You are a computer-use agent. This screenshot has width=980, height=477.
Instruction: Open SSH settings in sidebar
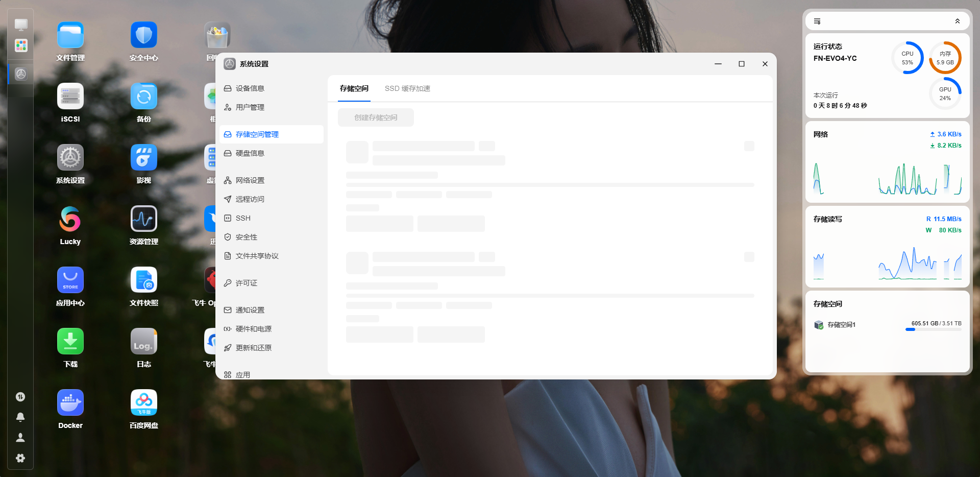tap(272, 218)
